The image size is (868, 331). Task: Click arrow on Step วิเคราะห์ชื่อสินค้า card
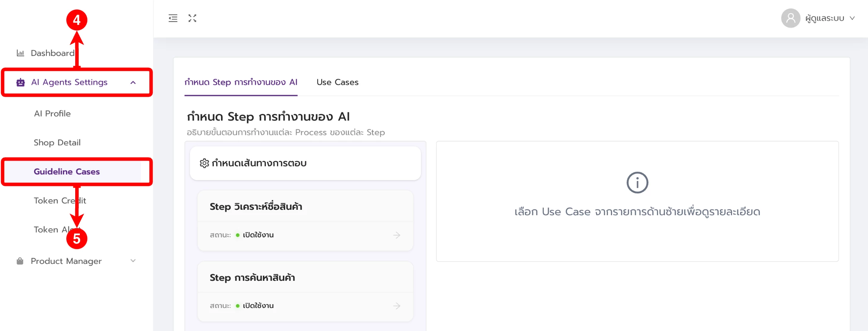point(397,235)
